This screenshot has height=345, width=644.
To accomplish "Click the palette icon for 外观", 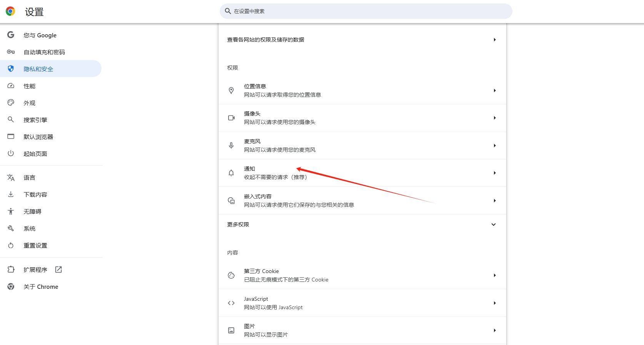I will [x=11, y=103].
